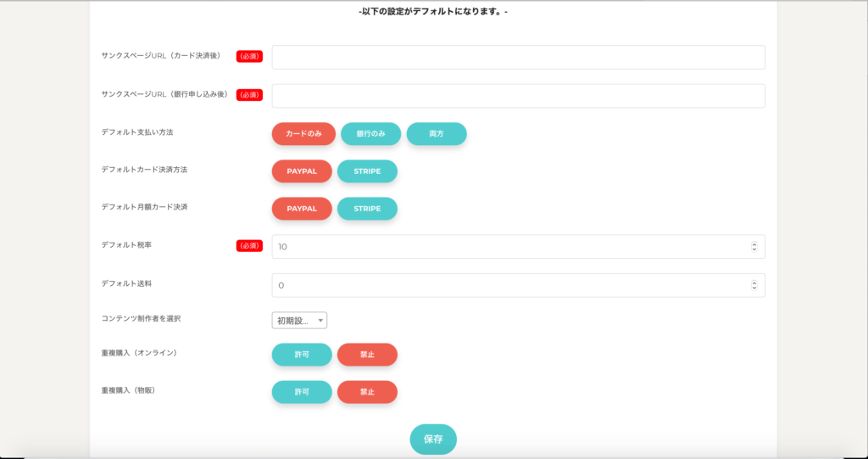Choose STRIPE for default card payment method
The width and height of the screenshot is (868, 459).
(x=367, y=171)
